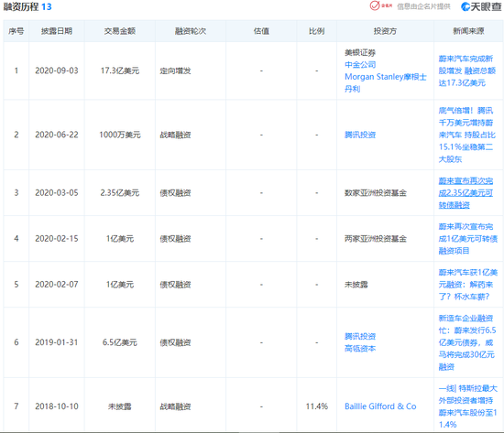Open news link about 腾讯千万美元增持蔚来
The height and width of the screenshot is (433, 504).
pos(467,135)
